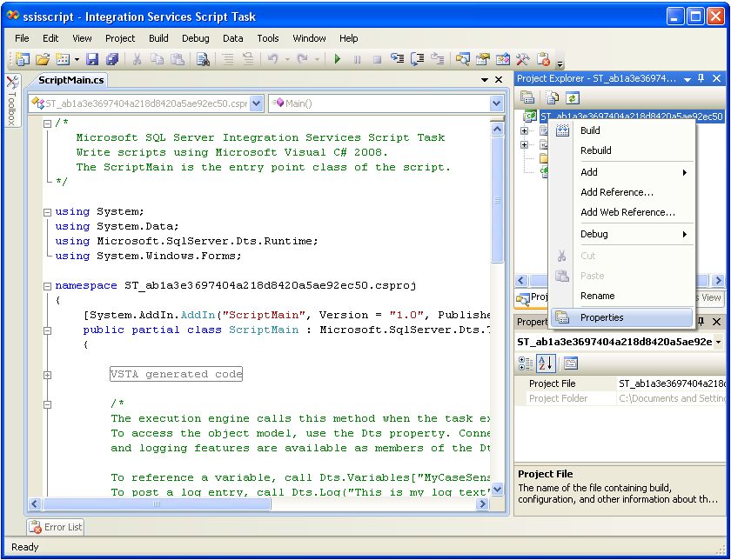Image resolution: width=731 pixels, height=560 pixels.
Task: Click Show All Files icon in Project Explorer
Action: coord(552,98)
